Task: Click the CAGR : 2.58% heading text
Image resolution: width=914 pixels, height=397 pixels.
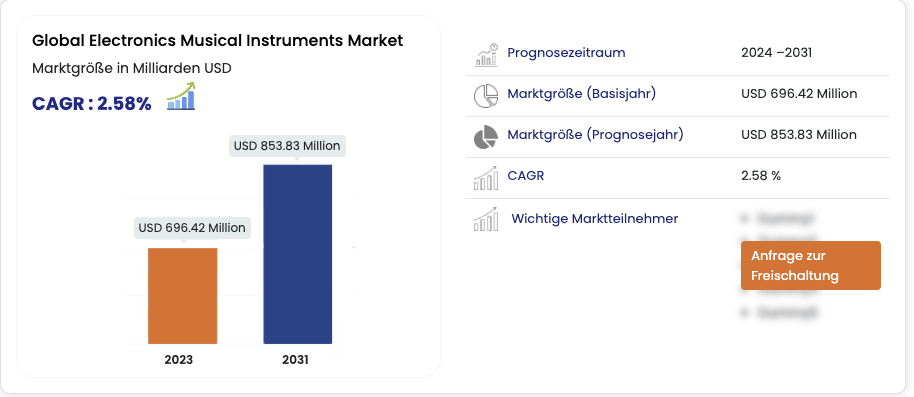Action: 92,104
